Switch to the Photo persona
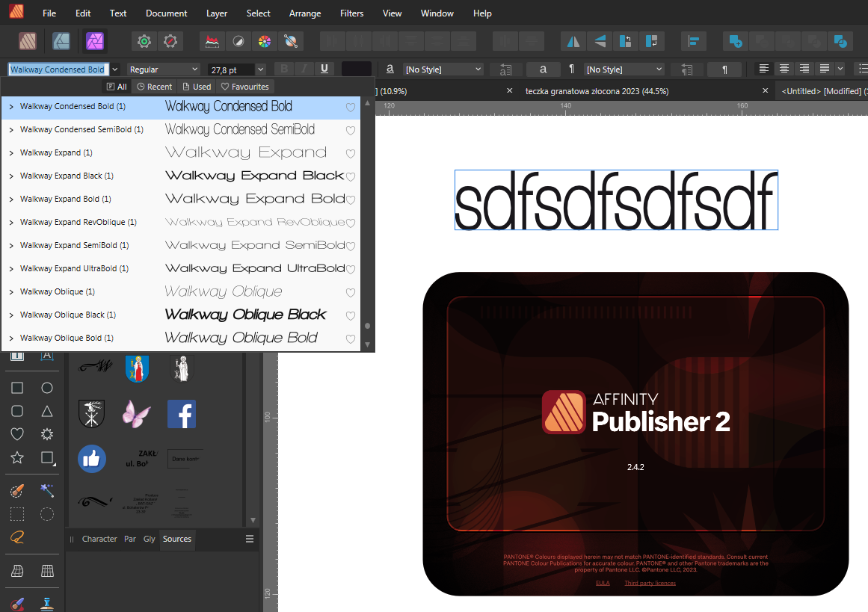This screenshot has height=612, width=868. 95,41
